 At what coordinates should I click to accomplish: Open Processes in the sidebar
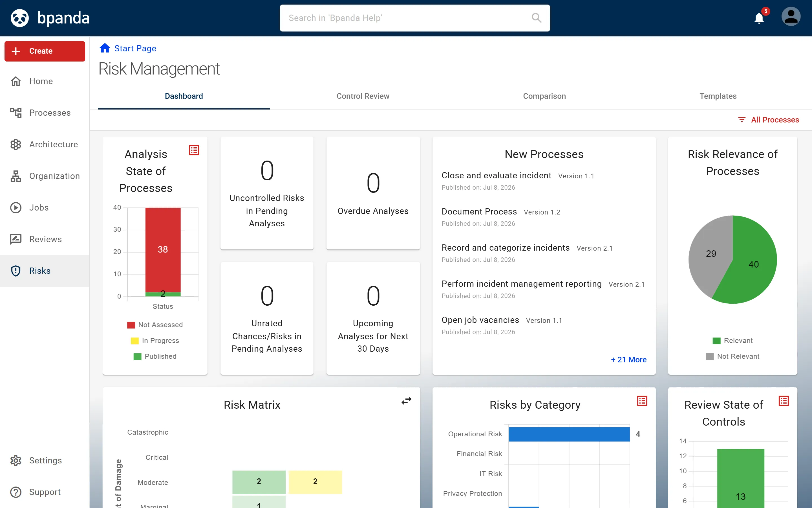point(45,113)
